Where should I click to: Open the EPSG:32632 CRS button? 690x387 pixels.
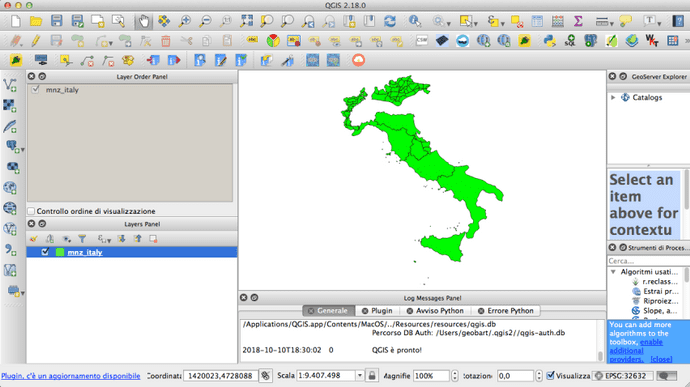point(623,376)
